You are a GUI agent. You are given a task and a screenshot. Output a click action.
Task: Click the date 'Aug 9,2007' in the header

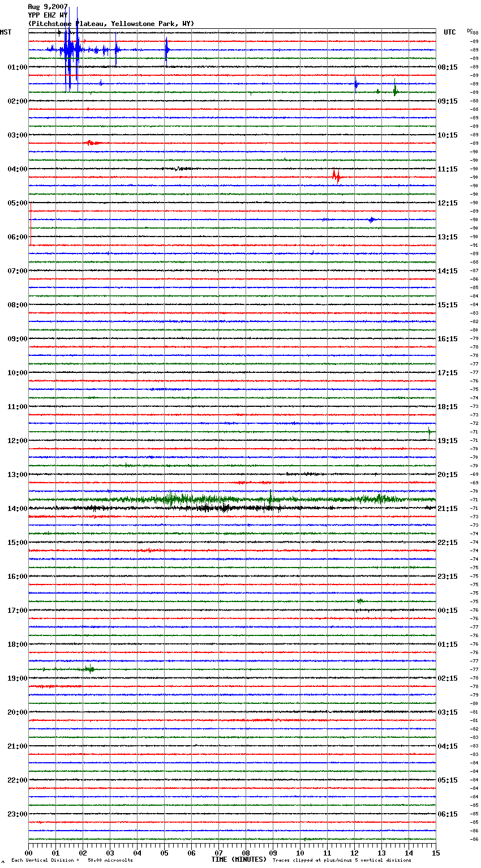point(48,7)
